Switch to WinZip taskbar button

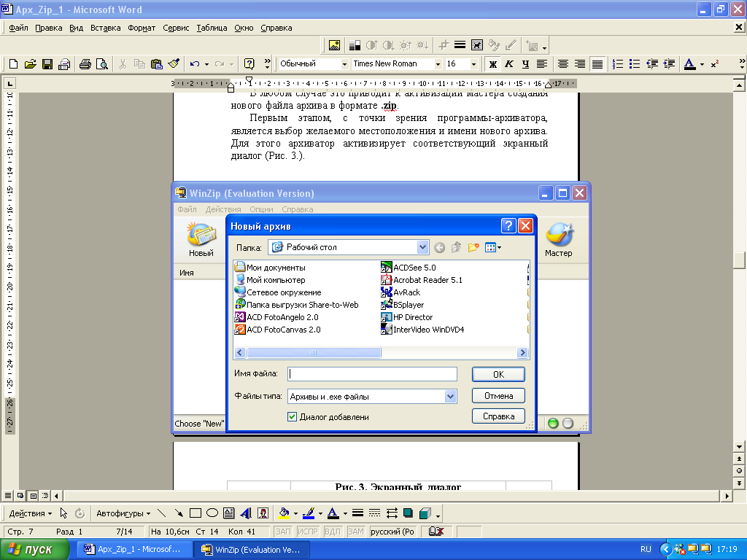click(252, 549)
